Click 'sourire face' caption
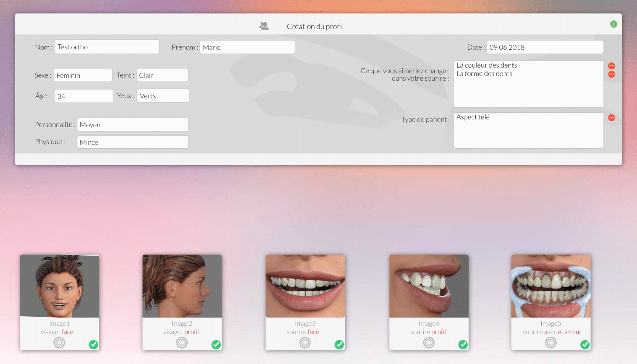 303,332
